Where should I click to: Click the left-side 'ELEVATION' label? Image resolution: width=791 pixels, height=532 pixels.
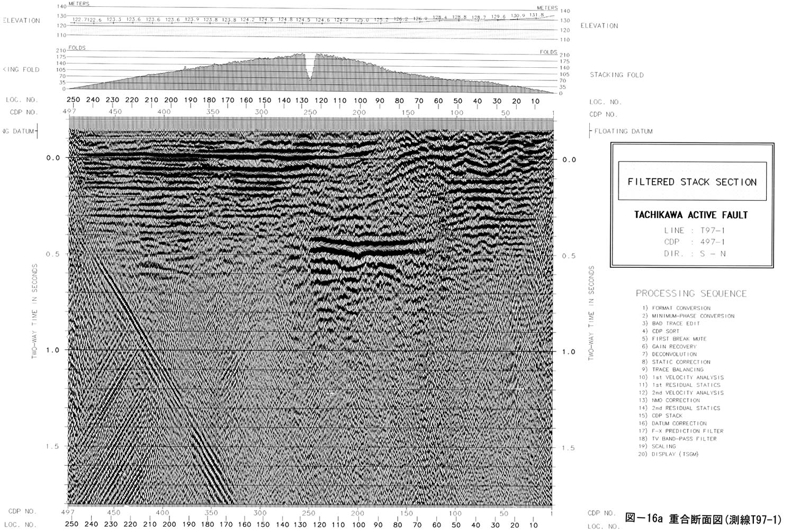(21, 21)
